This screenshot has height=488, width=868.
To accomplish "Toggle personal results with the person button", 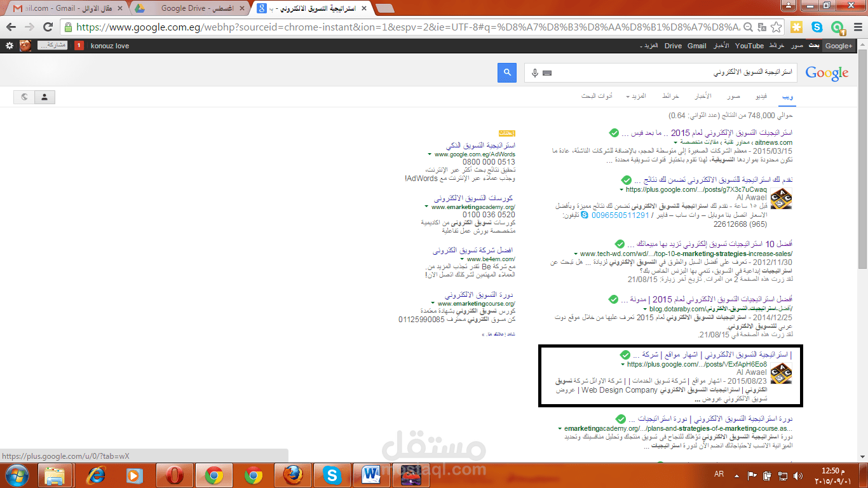I will pos(44,97).
